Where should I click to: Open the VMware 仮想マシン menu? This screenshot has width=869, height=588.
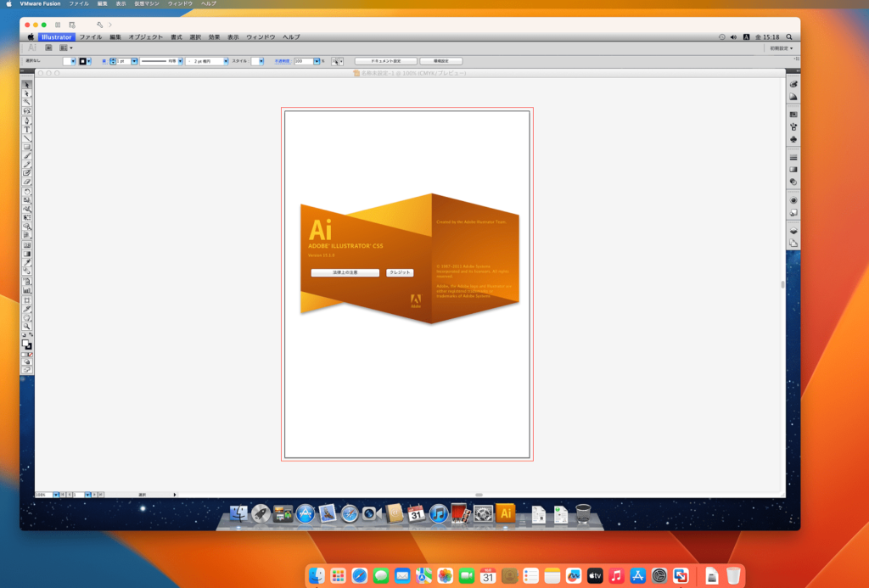[x=146, y=4]
